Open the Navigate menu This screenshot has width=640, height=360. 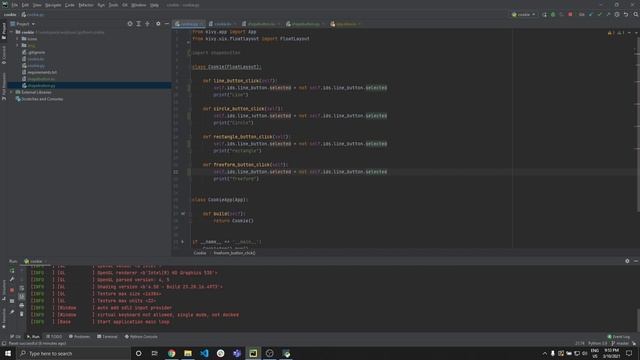(x=53, y=5)
